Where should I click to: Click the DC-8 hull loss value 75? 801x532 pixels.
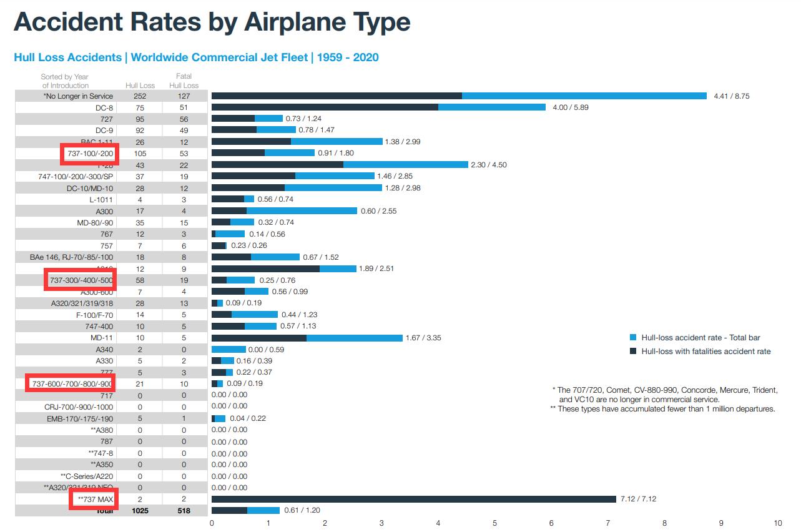(140, 107)
